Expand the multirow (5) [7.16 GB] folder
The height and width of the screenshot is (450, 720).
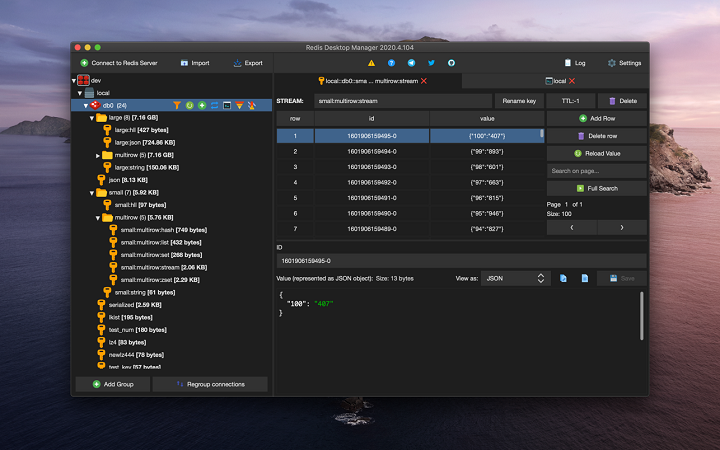click(x=97, y=156)
